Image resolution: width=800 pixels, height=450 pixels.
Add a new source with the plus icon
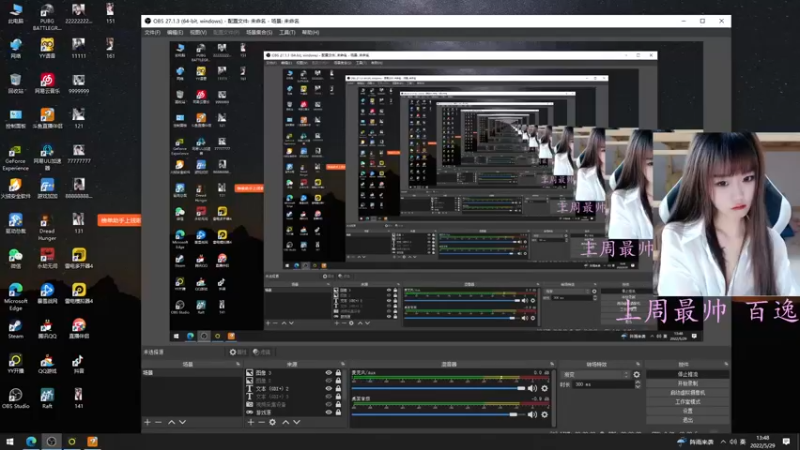(x=251, y=422)
